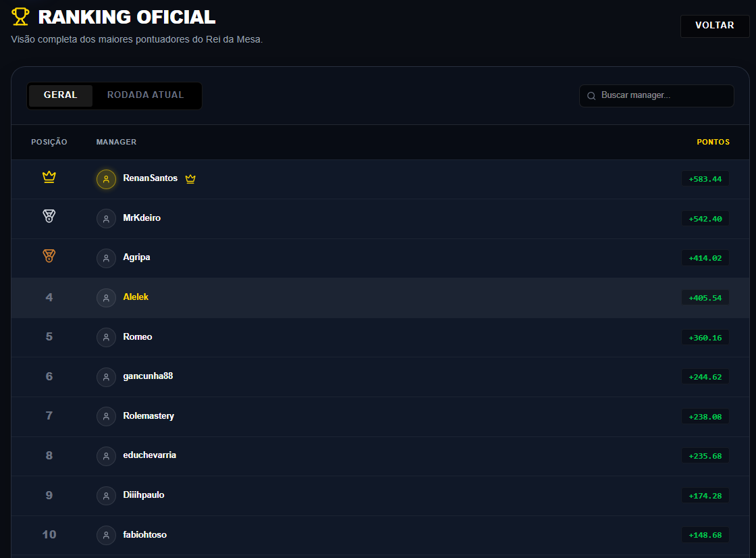Click position number 9 for Diiihpaulo

[49, 495]
